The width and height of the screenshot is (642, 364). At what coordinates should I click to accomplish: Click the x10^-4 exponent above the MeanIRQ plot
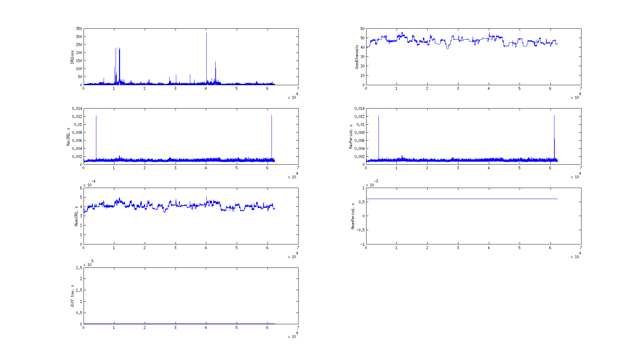pos(89,184)
